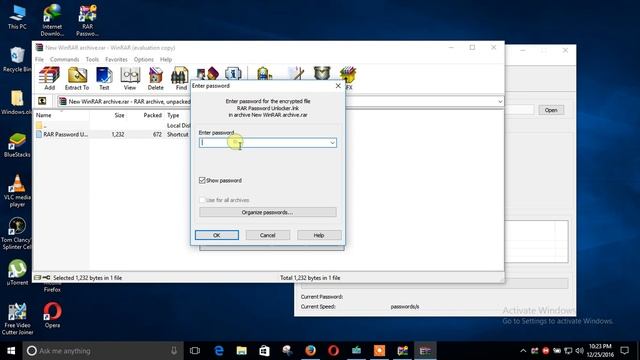Screen dimensions: 640x360
Task: Click Cancel in Enter password dialog
Action: coord(268,235)
